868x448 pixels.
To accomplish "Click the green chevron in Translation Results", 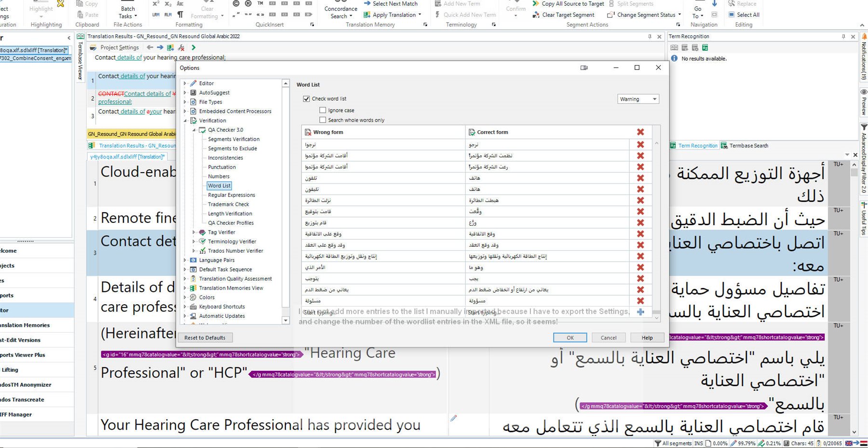I will (x=193, y=47).
